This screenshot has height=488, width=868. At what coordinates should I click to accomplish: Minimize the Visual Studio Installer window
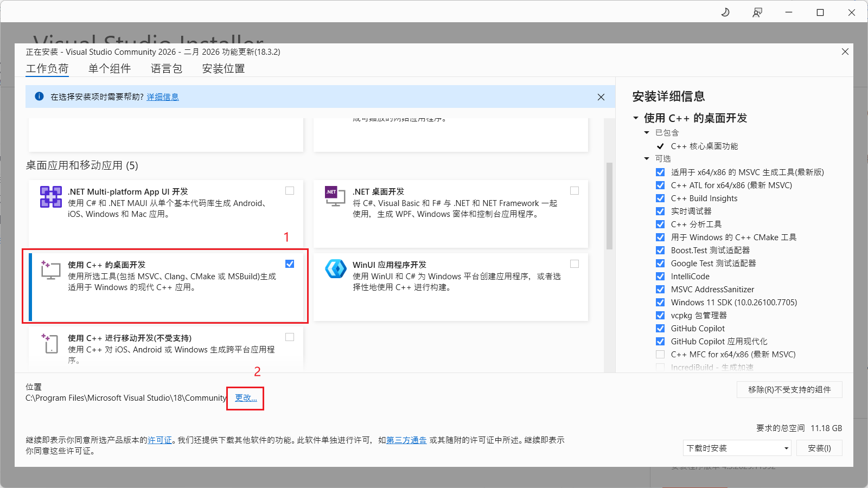789,12
